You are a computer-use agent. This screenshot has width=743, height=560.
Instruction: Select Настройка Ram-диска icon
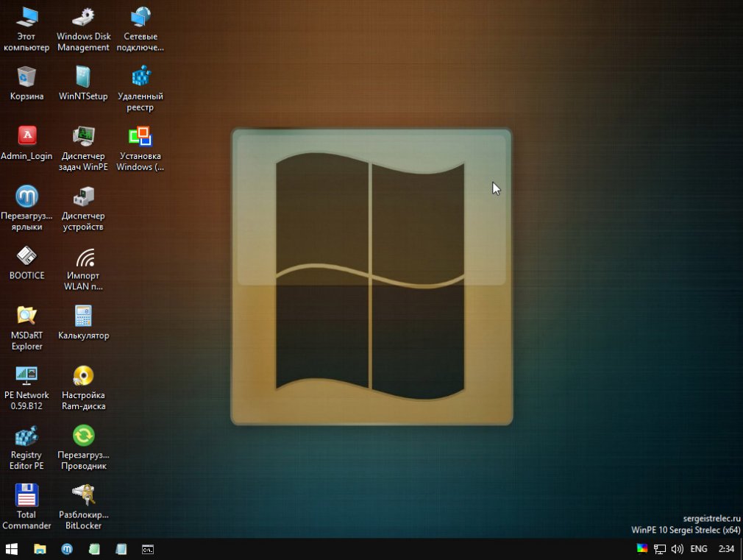click(x=83, y=387)
